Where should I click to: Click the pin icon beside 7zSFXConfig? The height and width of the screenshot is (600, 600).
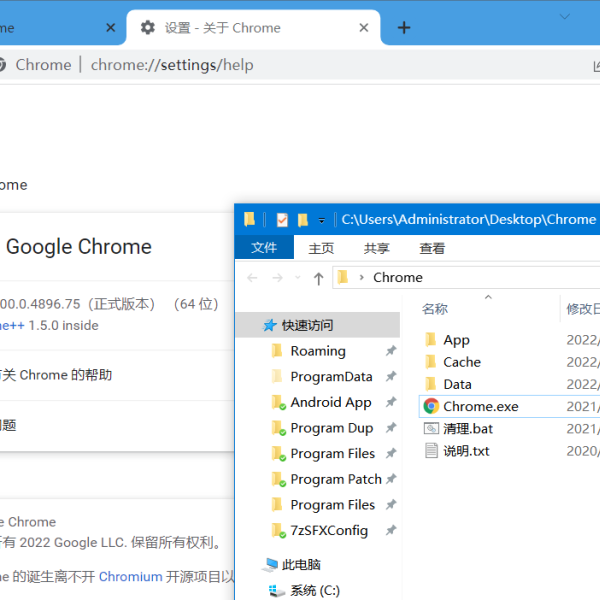391,530
